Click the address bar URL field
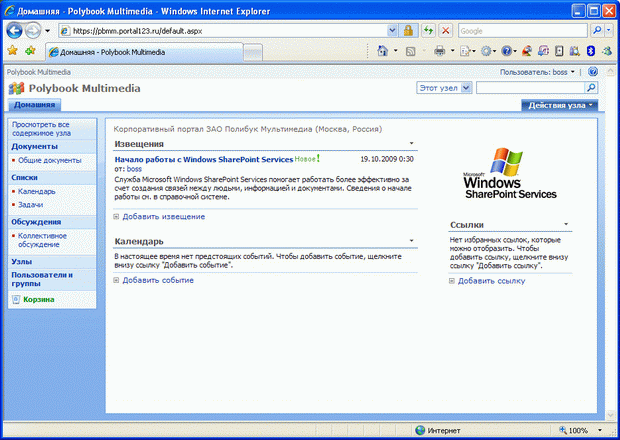Viewport: 620px width, 440px height. pyautogui.click(x=224, y=31)
